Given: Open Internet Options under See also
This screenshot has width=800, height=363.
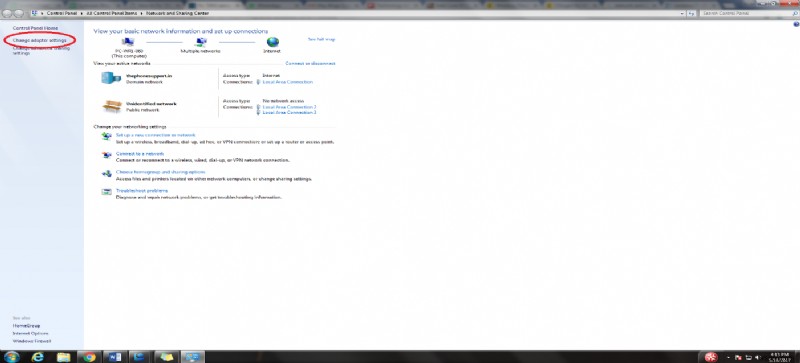Looking at the screenshot, I should (x=30, y=333).
